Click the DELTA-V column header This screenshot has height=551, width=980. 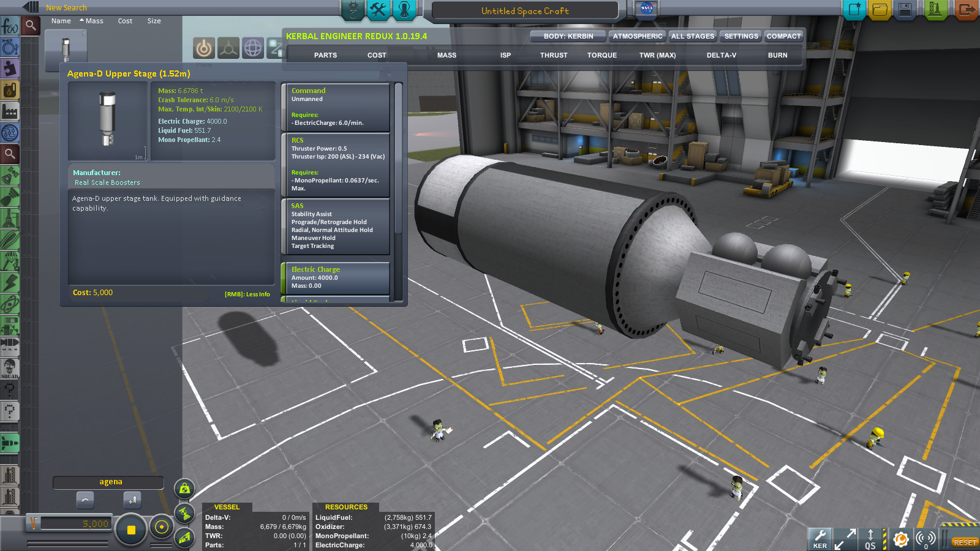722,55
